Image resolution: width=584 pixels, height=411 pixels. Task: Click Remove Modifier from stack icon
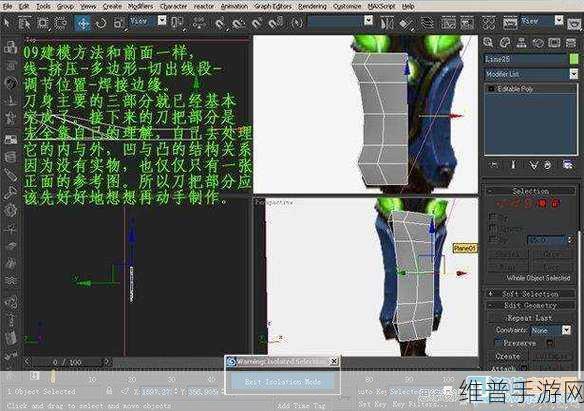pos(548,165)
